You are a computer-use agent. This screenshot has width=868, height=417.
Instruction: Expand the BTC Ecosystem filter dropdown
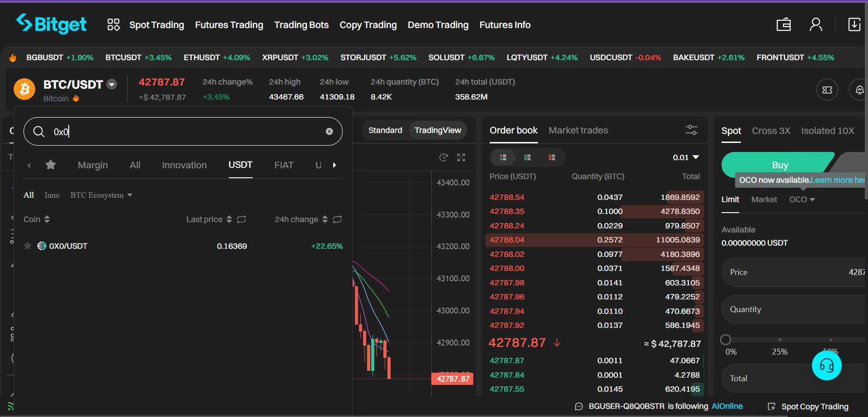(101, 195)
